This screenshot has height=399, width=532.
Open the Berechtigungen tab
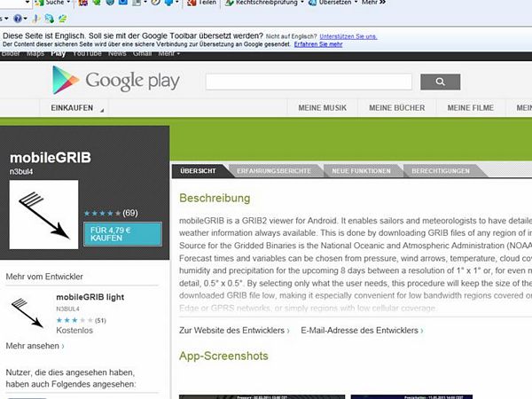pyautogui.click(x=441, y=169)
